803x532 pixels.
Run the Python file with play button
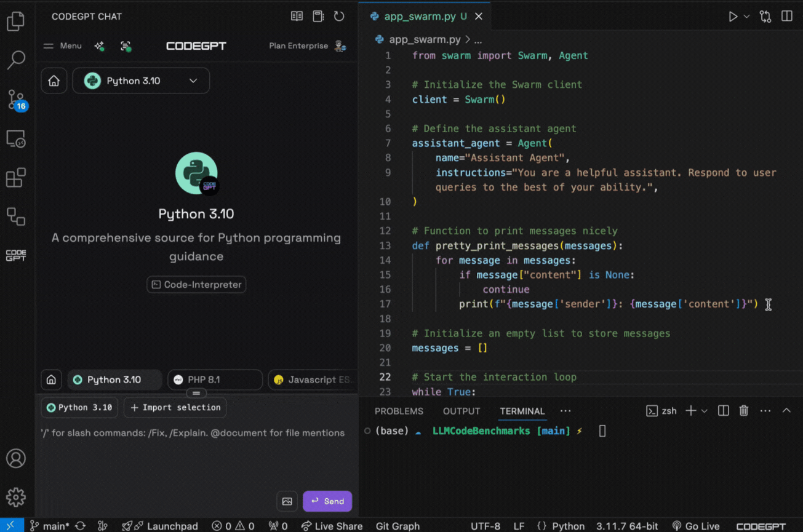[x=733, y=17]
